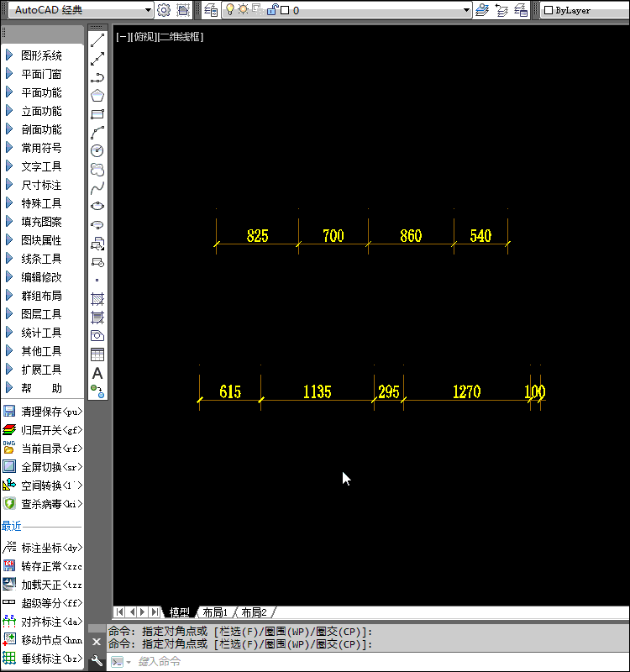Expand the 尺寸标注 menu
Viewport: 630px width, 672px height.
point(41,185)
